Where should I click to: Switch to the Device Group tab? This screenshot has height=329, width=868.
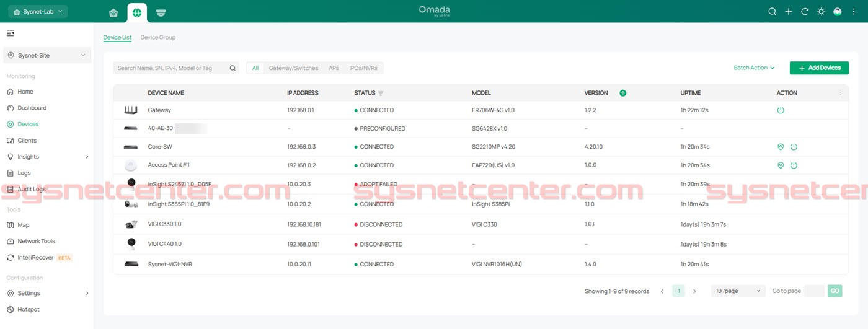(x=157, y=38)
